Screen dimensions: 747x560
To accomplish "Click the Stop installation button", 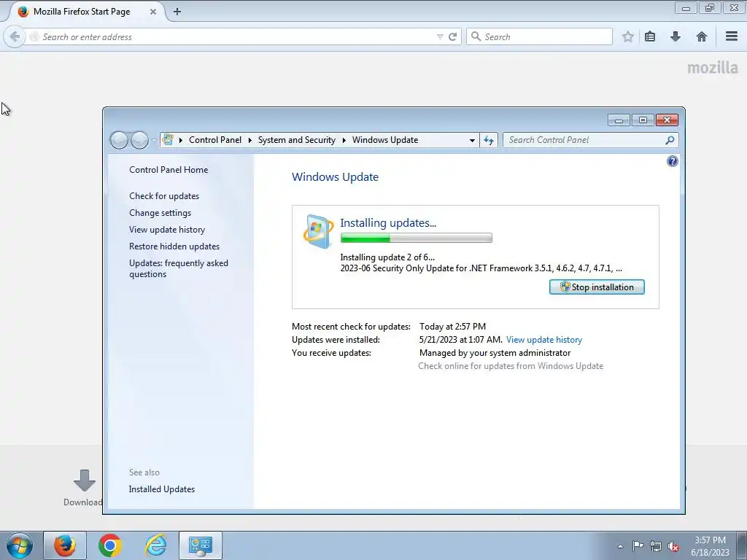I will coord(597,287).
